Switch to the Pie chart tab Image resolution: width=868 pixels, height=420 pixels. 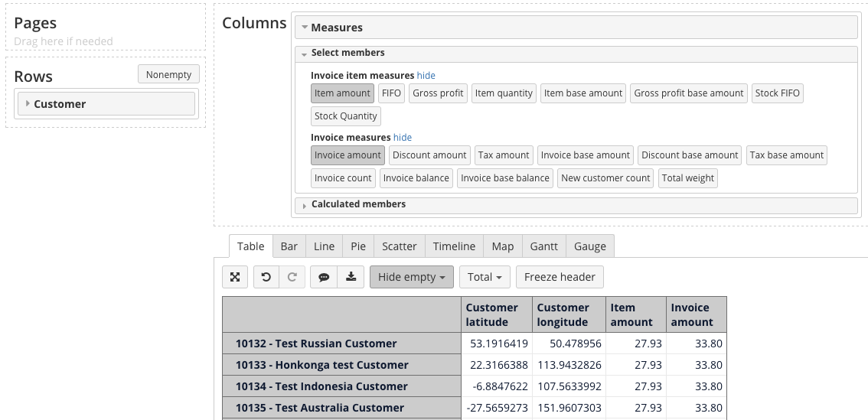(x=358, y=246)
